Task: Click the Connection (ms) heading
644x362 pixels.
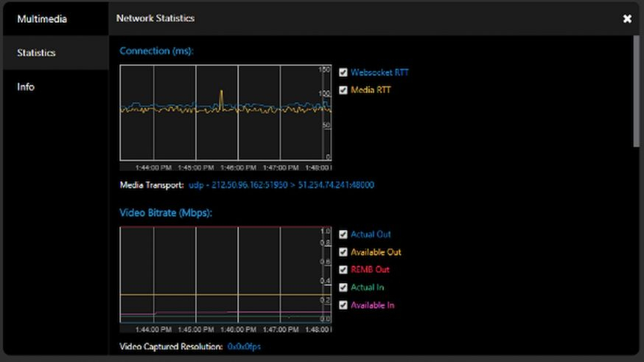Action: point(156,51)
